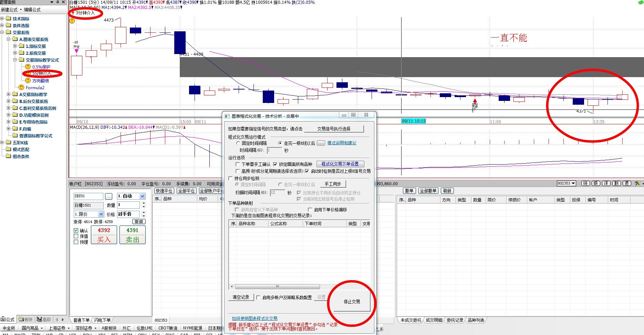Click the contract browse '..' button
Viewport: 644px width, 335px height.
(108, 196)
